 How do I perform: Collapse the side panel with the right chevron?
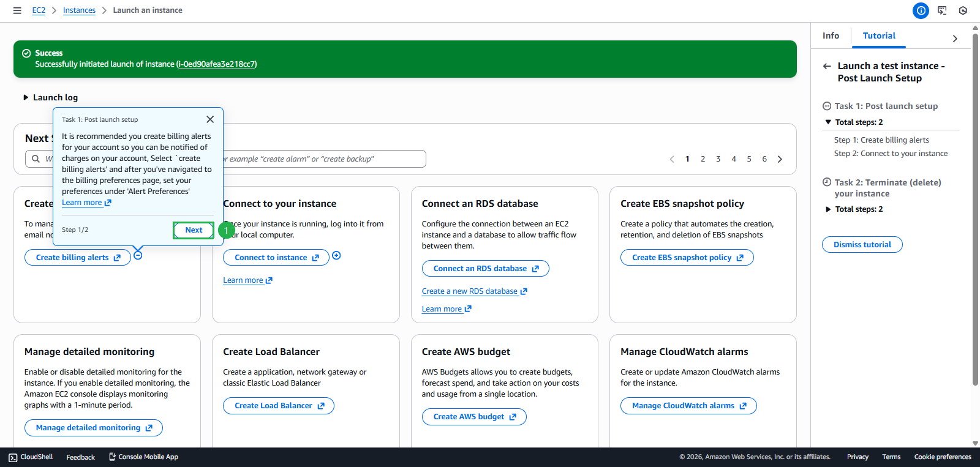[954, 39]
